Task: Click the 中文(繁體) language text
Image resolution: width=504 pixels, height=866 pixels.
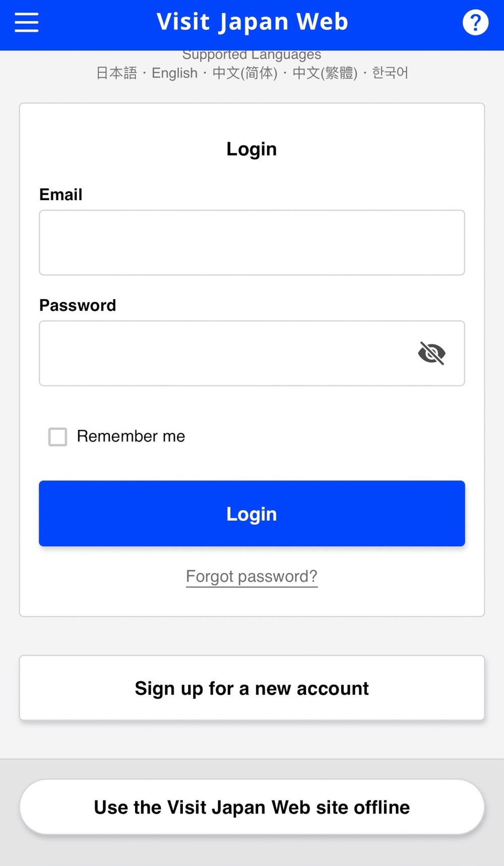Action: tap(325, 73)
